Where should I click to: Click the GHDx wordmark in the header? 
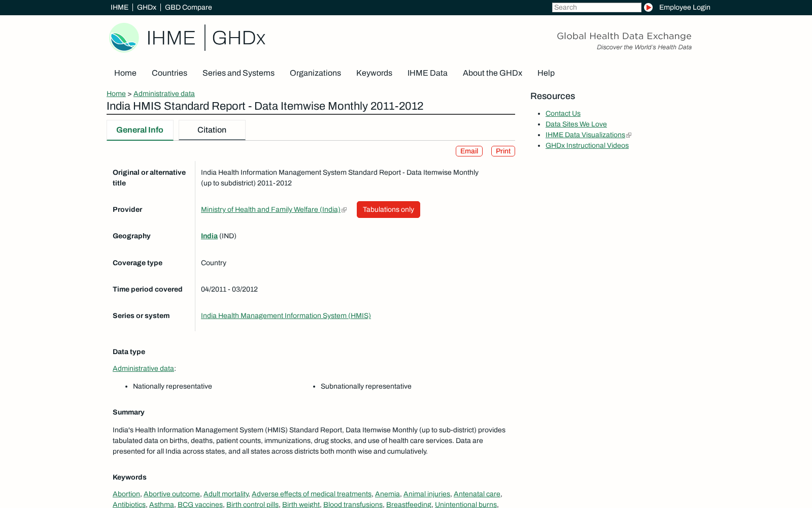[239, 38]
